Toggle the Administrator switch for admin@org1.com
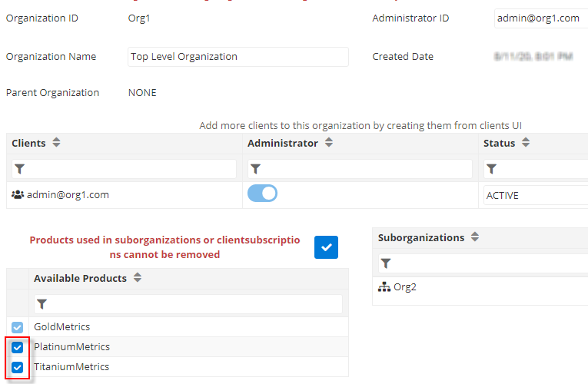Image resolution: width=588 pixels, height=384 pixels. 262,194
